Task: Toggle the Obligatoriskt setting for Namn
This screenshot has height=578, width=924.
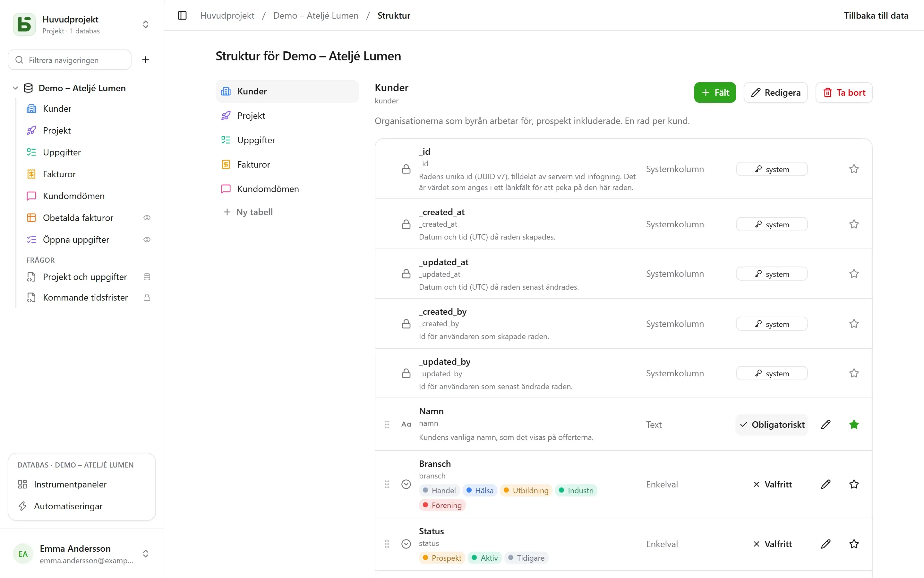Action: tap(772, 424)
